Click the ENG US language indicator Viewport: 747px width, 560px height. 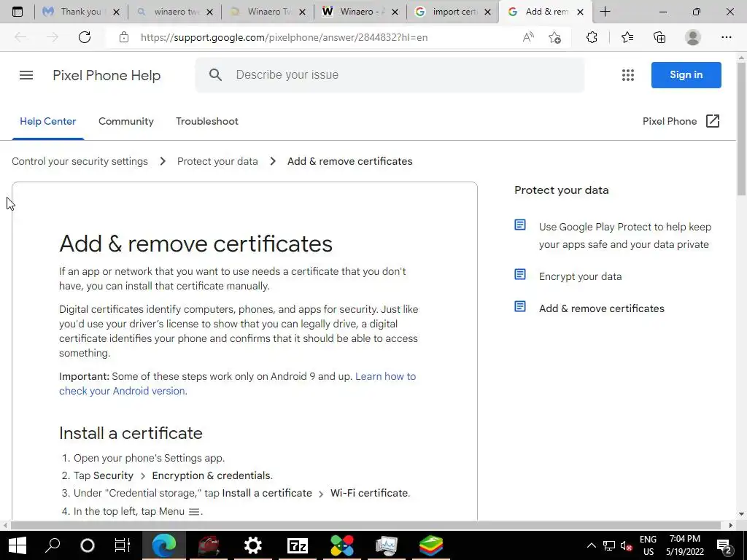click(x=648, y=545)
